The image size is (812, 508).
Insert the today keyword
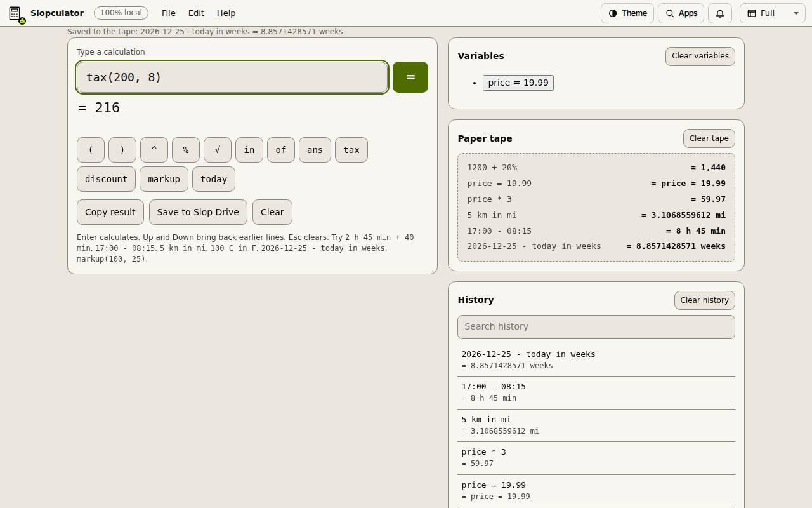pyautogui.click(x=214, y=179)
